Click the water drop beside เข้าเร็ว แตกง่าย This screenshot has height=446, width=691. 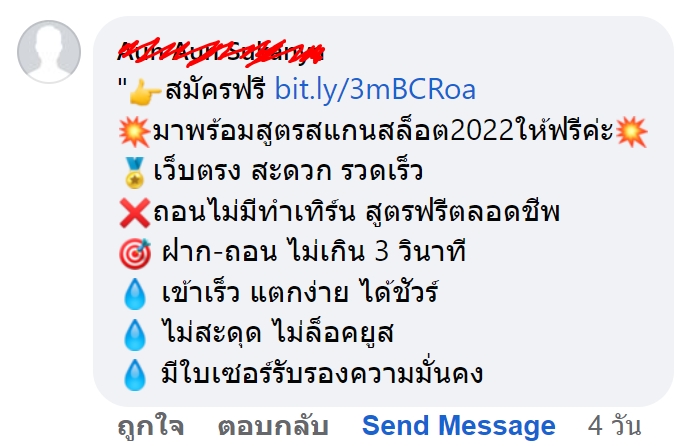(x=135, y=294)
